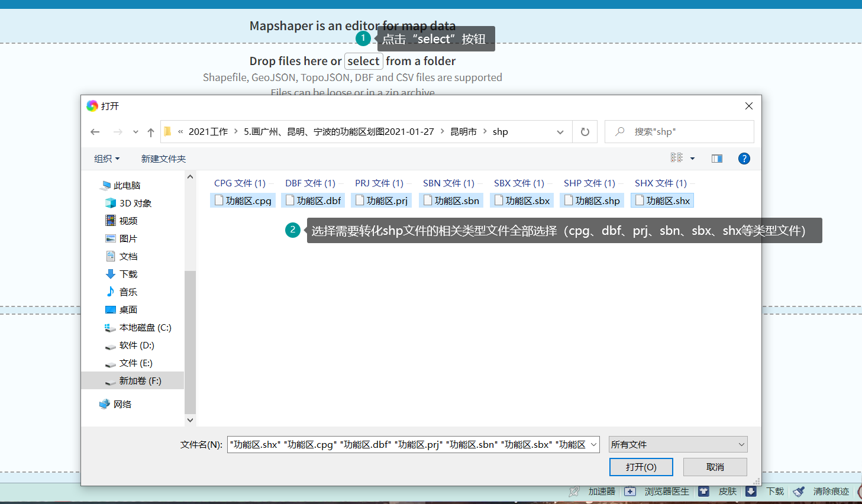Screen dimensions: 862x504
Task: Click the back navigation arrow
Action: pyautogui.click(x=95, y=131)
